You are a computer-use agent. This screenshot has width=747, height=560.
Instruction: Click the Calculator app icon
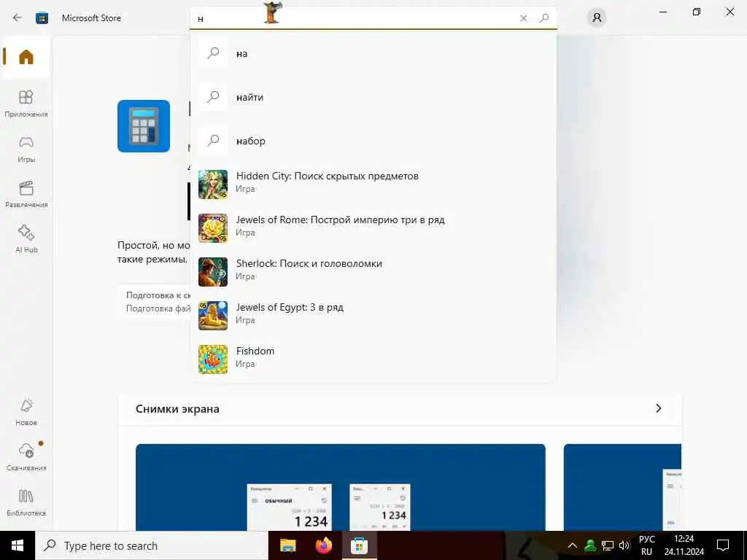[144, 126]
